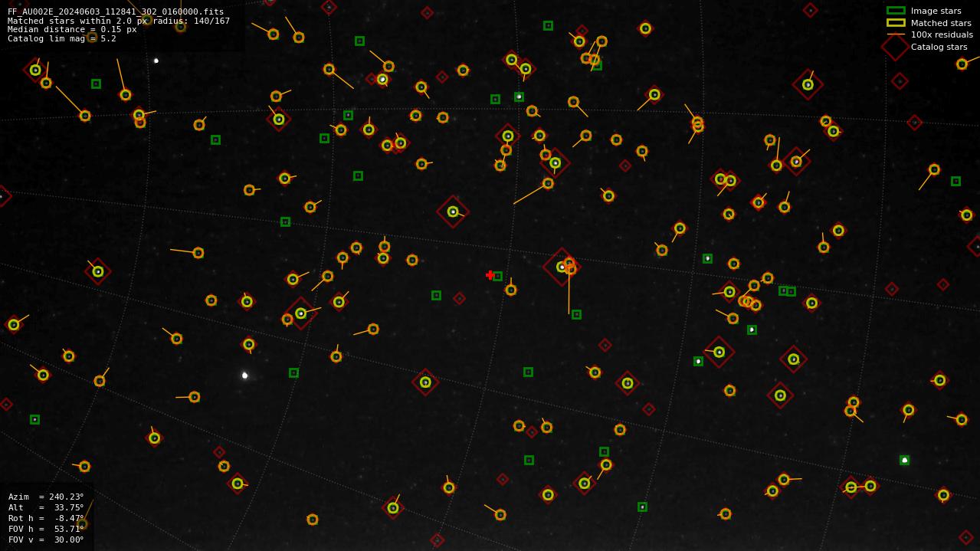Screen dimensions: 980x551
Task: Click the "Alt = 33.75°" readout
Action: tap(46, 507)
